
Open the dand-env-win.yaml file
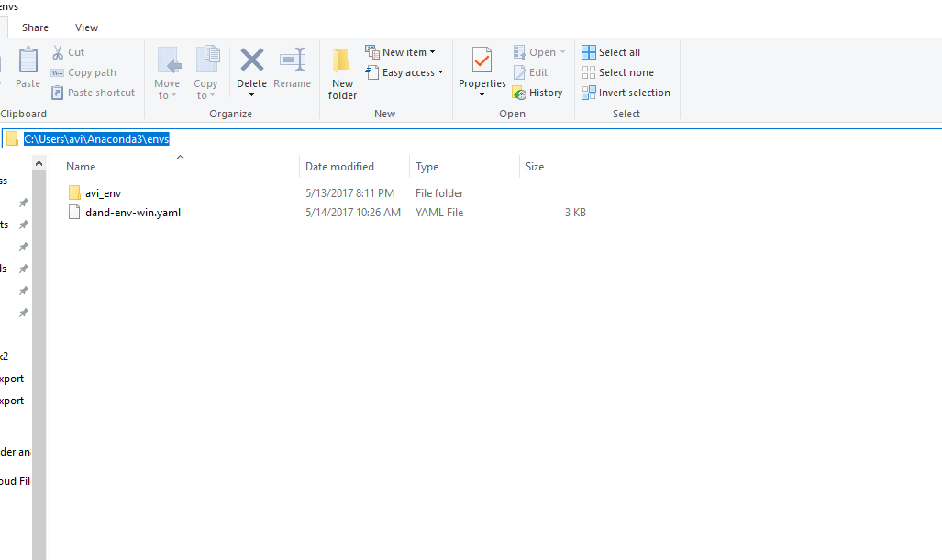click(132, 212)
